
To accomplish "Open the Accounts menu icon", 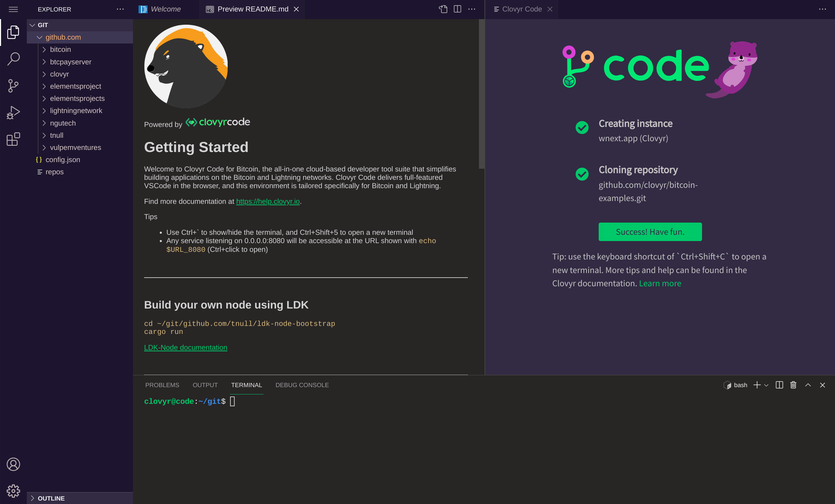I will point(13,464).
